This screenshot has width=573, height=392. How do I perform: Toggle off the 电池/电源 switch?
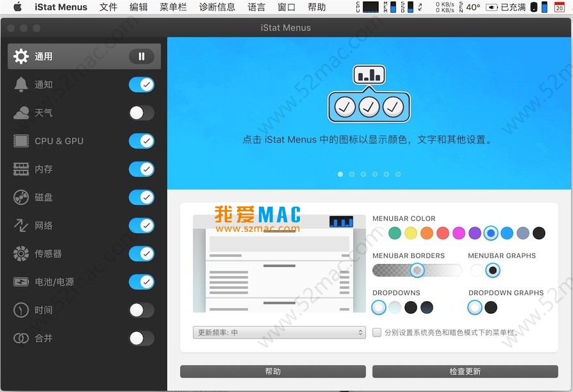(142, 282)
